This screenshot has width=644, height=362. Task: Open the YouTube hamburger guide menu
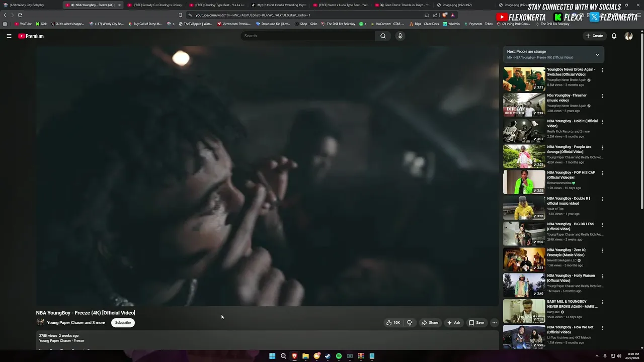tap(9, 36)
